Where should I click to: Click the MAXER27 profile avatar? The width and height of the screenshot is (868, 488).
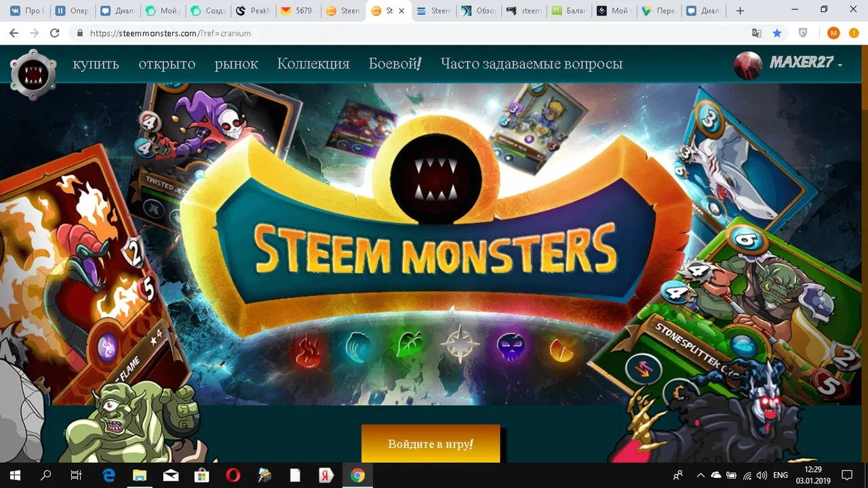tap(748, 65)
